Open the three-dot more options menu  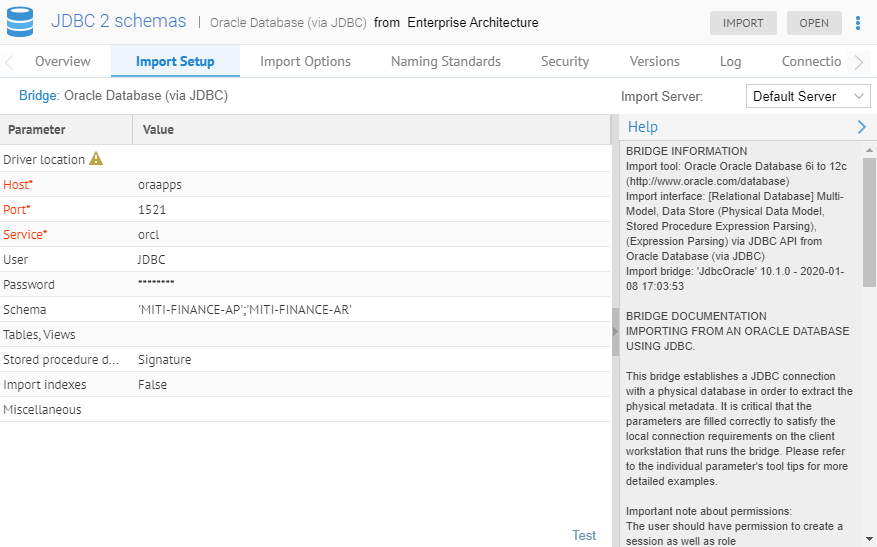(x=858, y=23)
